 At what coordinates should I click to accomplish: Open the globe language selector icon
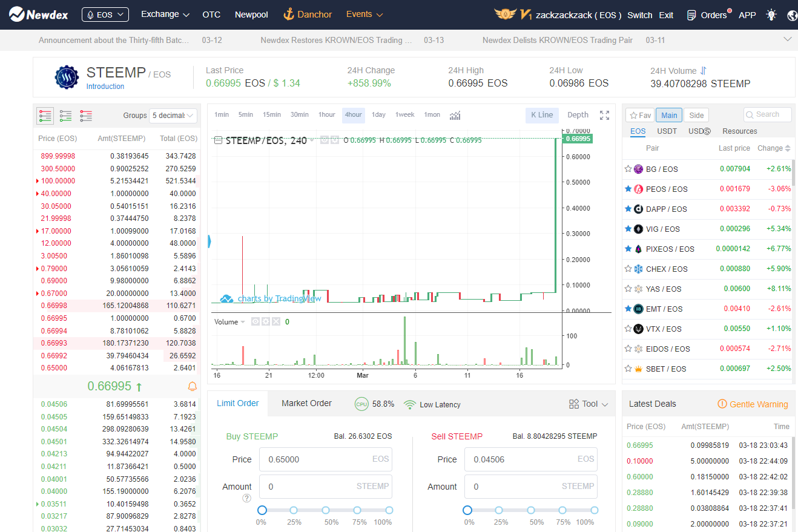[793, 15]
